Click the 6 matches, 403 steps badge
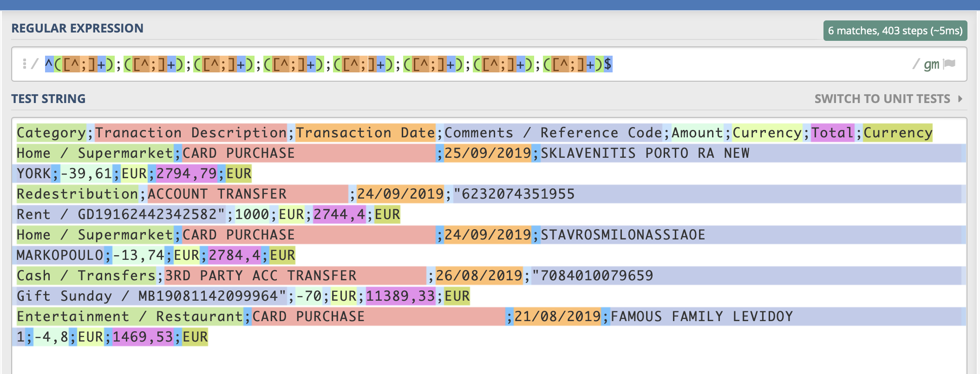The height and width of the screenshot is (374, 980). click(895, 31)
